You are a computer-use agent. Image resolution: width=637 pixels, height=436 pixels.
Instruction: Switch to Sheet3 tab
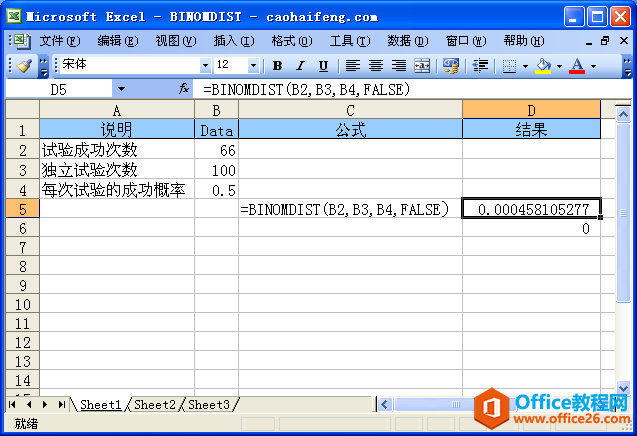(209, 405)
